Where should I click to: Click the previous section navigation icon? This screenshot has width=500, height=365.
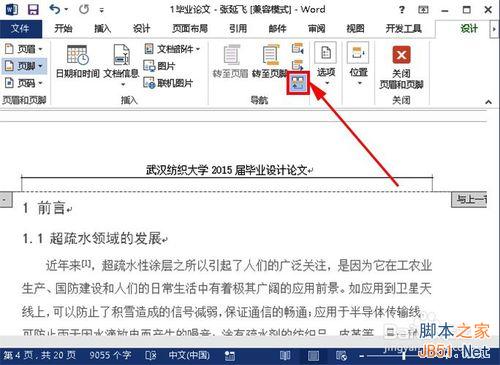coord(298,49)
